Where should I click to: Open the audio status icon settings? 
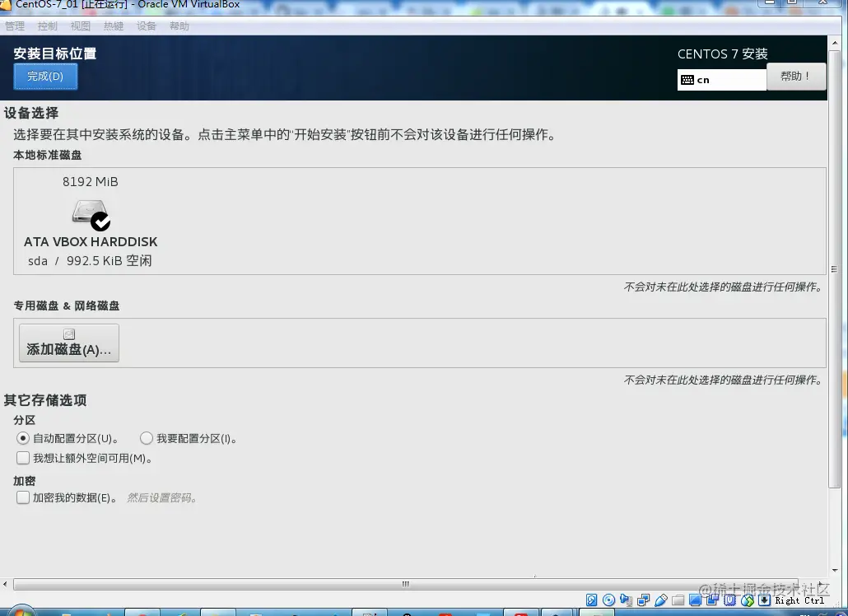click(x=627, y=600)
